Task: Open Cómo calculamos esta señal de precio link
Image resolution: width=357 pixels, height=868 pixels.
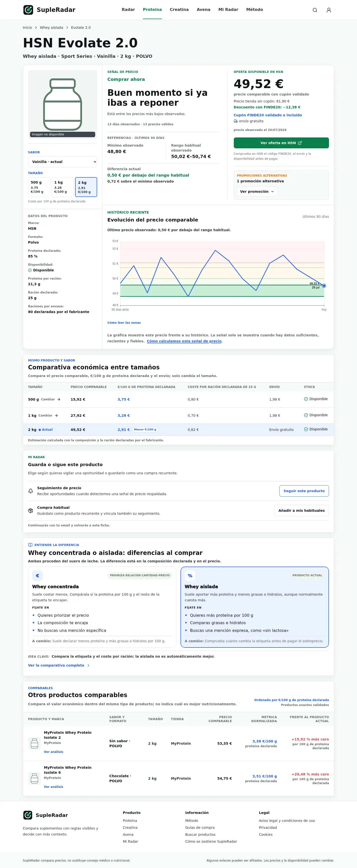Action: coord(184,341)
